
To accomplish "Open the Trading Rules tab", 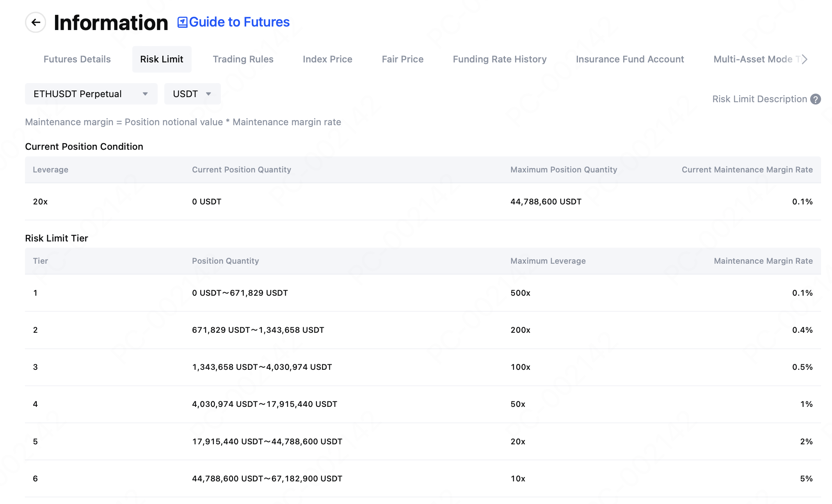I will coord(243,59).
